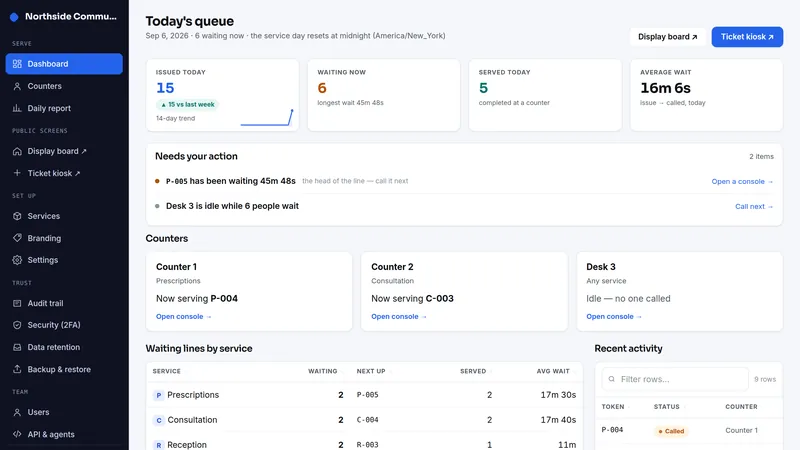This screenshot has height=450, width=800.
Task: Sort by the SERVICE column header
Action: pyautogui.click(x=166, y=371)
